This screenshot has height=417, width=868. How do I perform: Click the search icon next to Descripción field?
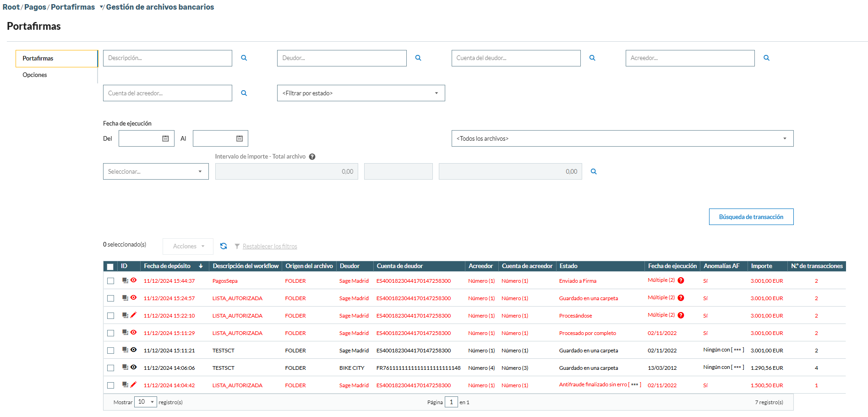[244, 58]
